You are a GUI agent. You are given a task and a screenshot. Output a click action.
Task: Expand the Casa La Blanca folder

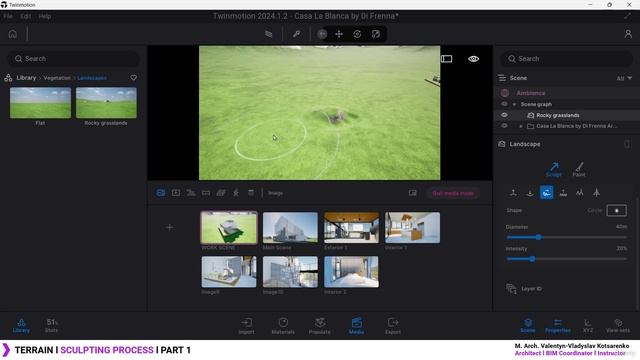point(521,127)
